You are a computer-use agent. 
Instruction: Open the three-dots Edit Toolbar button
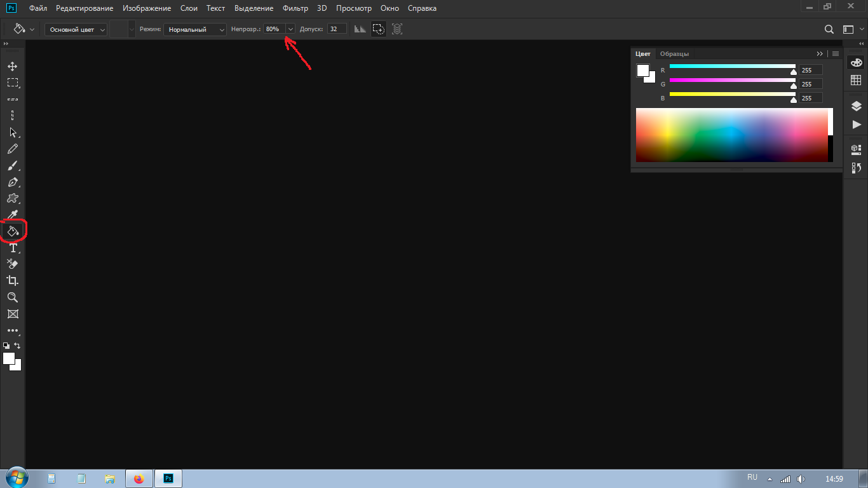click(12, 330)
